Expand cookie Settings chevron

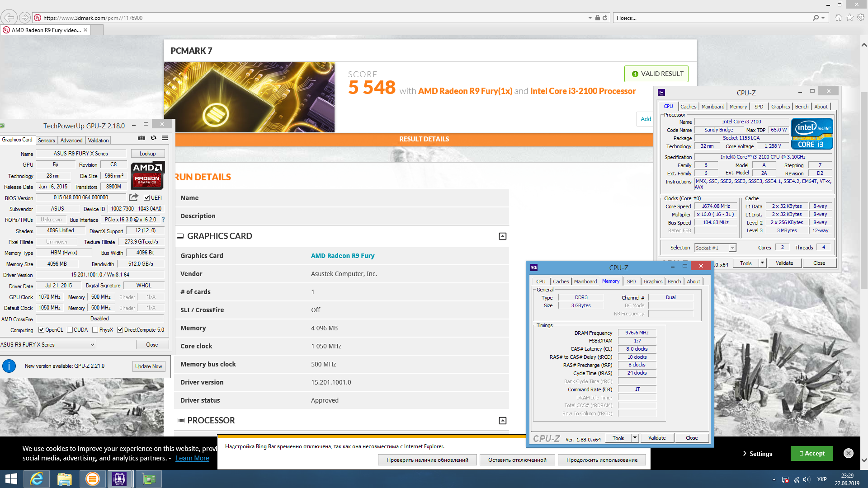coord(745,453)
